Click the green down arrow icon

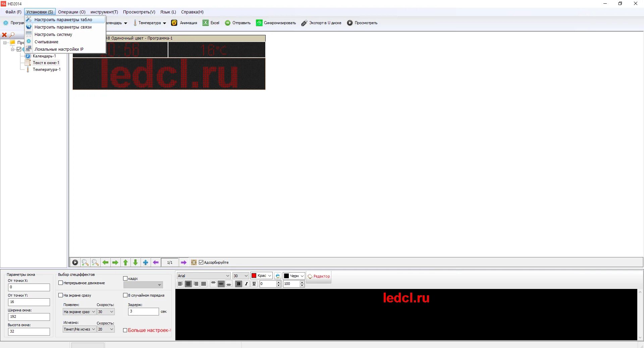136,262
